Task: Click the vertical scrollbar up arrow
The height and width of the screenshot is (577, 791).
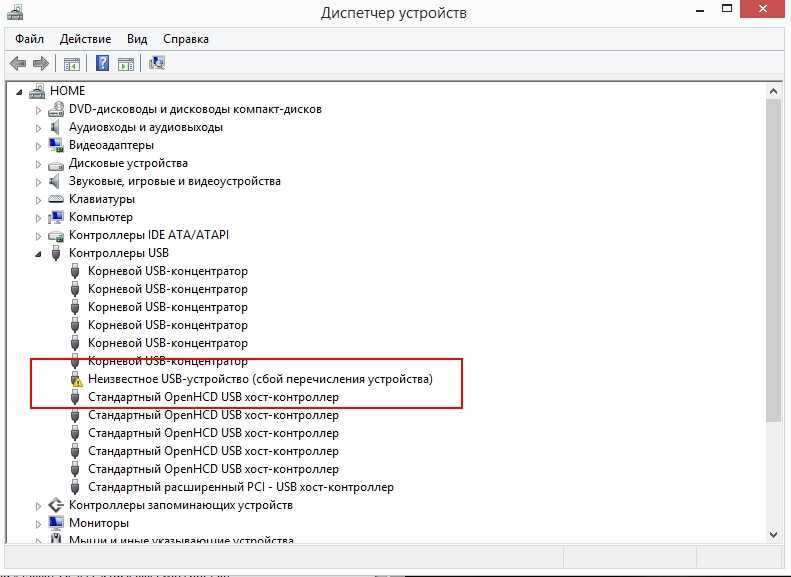Action: 773,92
